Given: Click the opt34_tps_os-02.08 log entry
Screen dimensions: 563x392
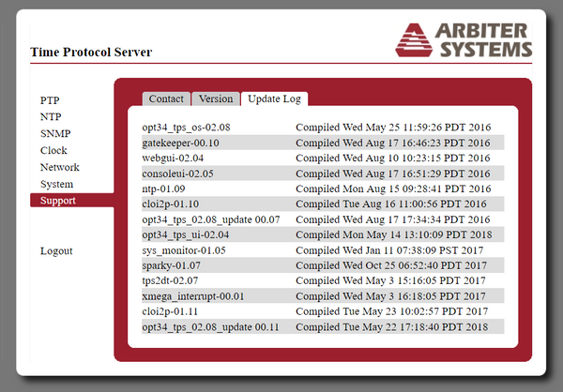Looking at the screenshot, I should click(186, 127).
